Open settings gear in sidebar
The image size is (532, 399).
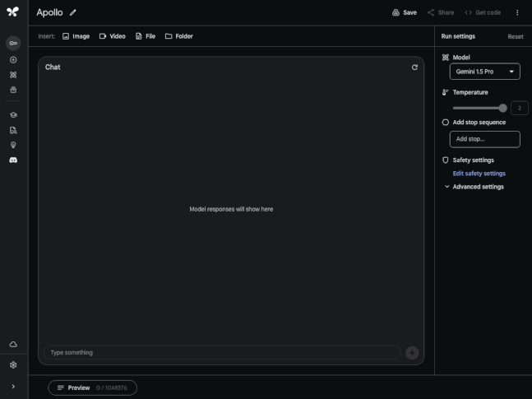(13, 365)
